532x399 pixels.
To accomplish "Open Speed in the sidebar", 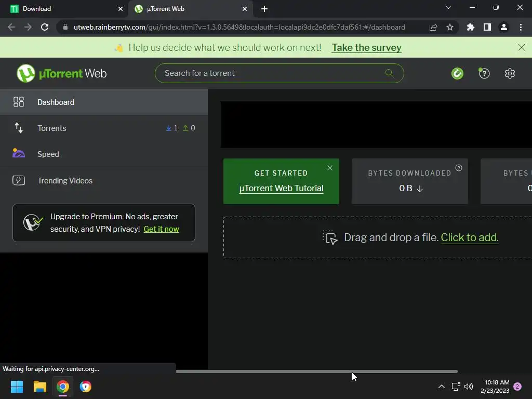I will point(104,154).
